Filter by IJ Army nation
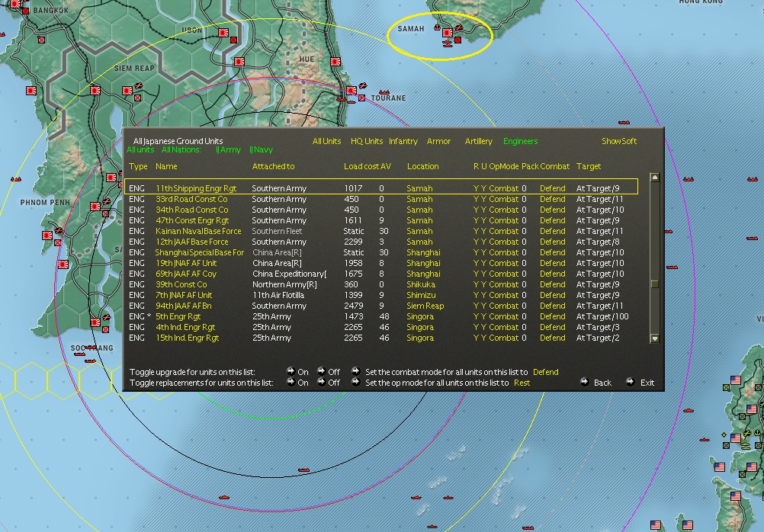764x532 pixels. (228, 149)
